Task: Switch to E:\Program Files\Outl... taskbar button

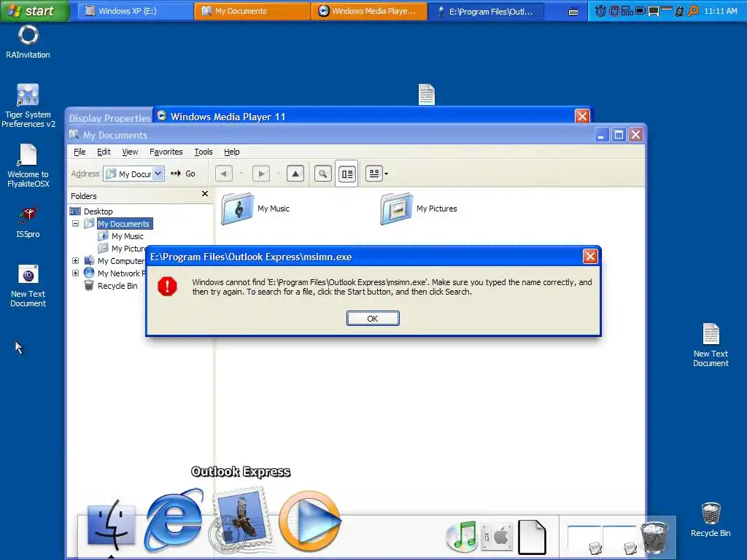Action: point(486,11)
